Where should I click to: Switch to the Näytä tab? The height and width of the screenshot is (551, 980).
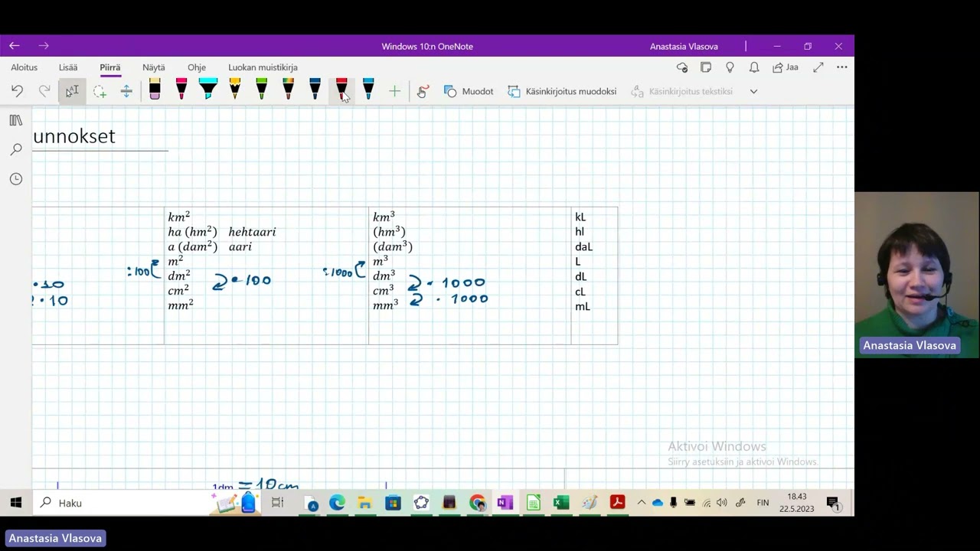[x=153, y=67]
